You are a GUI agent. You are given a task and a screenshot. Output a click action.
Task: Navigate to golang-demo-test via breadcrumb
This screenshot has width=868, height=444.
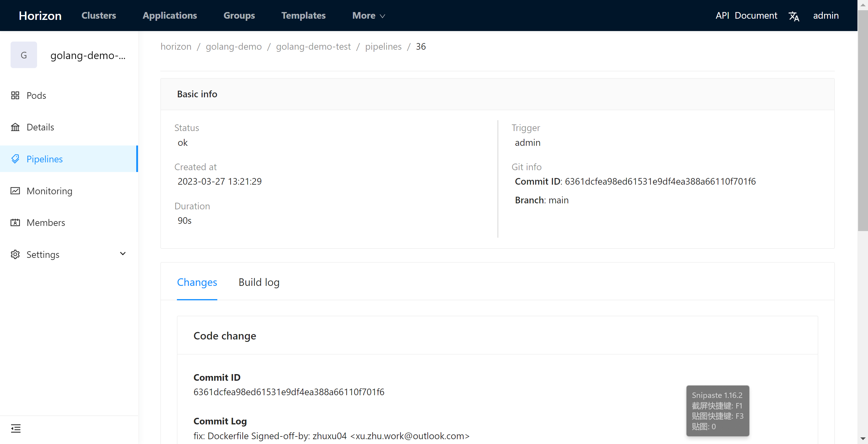[313, 46]
